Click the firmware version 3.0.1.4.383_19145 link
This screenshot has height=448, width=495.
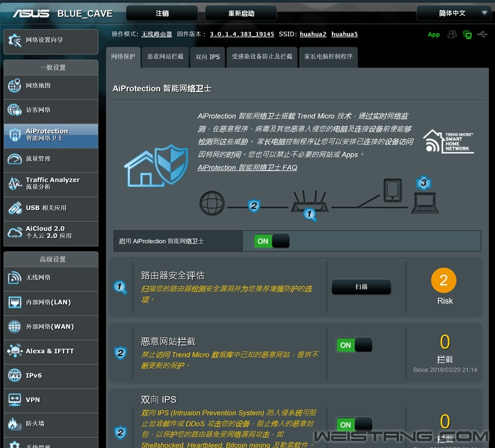click(x=242, y=34)
